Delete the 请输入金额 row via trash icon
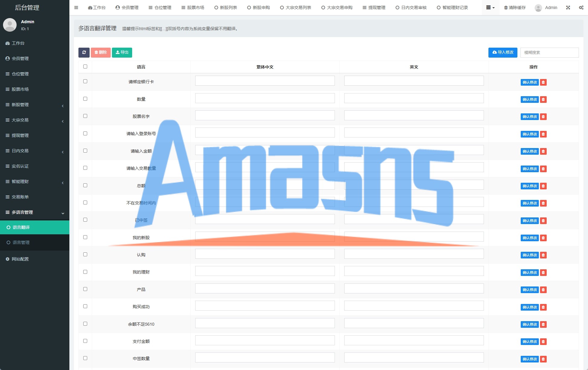The height and width of the screenshot is (370, 588). [543, 151]
